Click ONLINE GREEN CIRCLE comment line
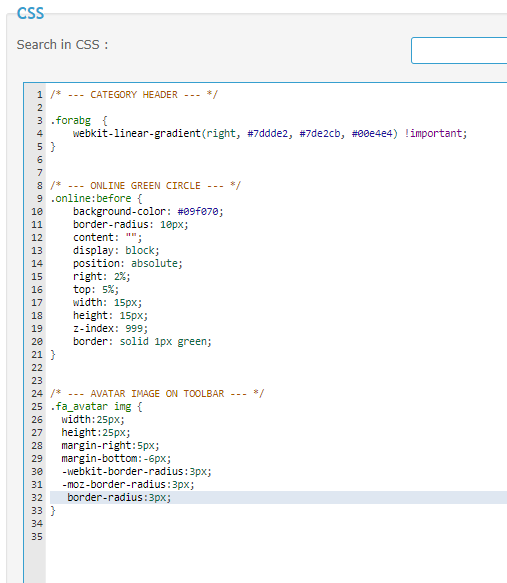 point(146,186)
